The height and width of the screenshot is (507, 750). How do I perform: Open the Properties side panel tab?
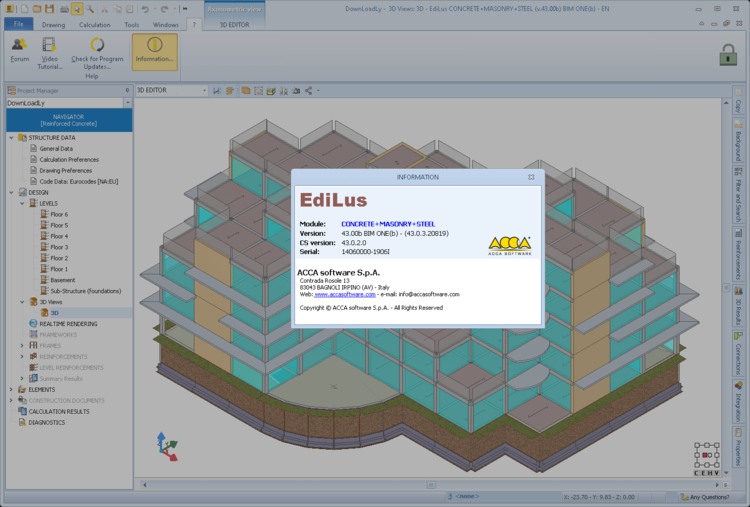point(738,447)
